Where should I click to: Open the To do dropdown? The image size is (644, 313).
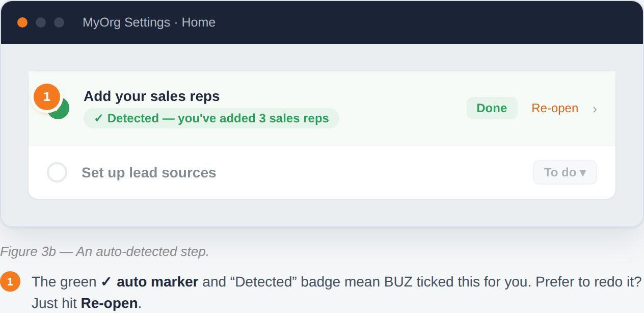[565, 172]
